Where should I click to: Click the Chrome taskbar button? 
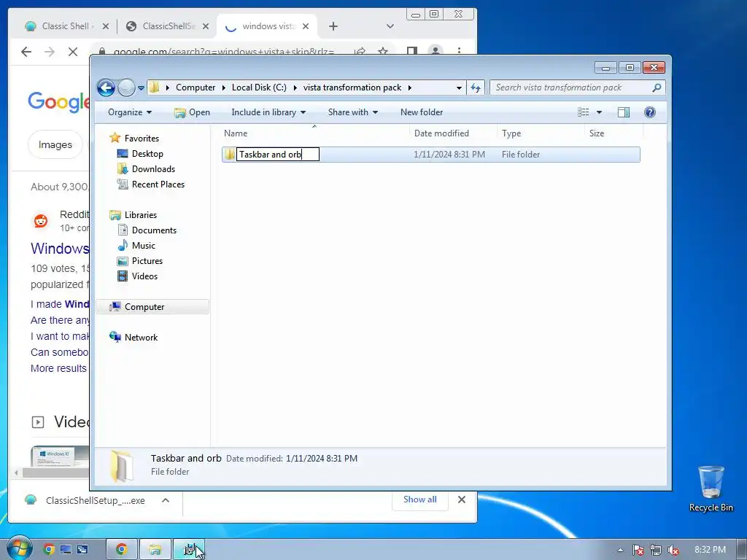122,549
